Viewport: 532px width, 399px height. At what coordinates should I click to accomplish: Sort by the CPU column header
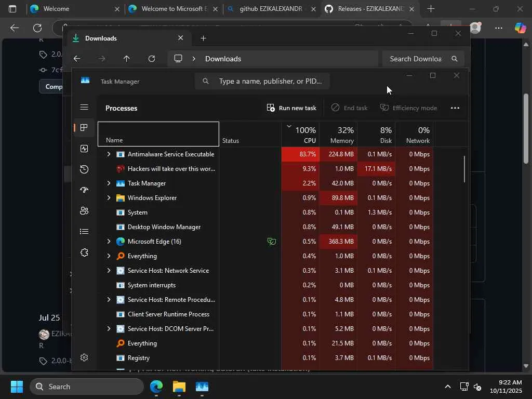(x=300, y=134)
